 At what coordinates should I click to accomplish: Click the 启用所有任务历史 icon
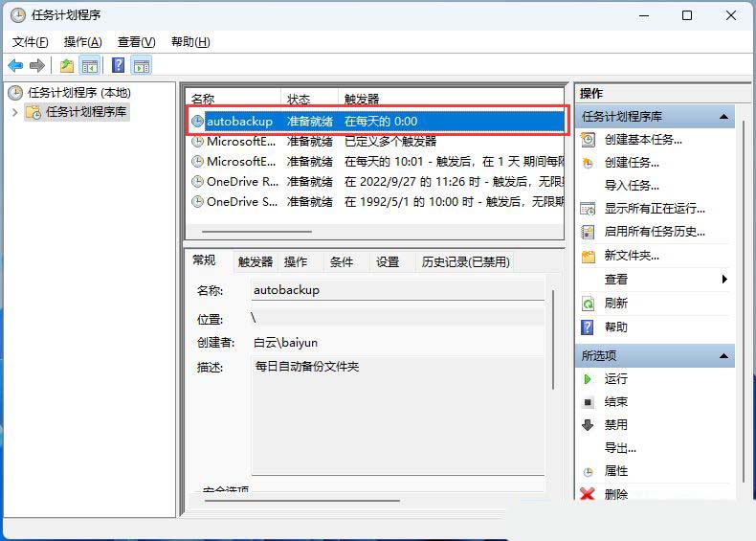(x=588, y=232)
